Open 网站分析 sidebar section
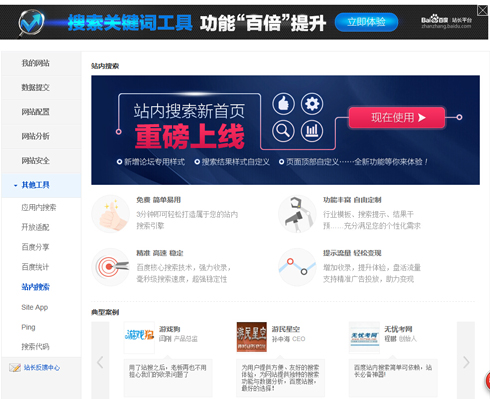 point(35,136)
